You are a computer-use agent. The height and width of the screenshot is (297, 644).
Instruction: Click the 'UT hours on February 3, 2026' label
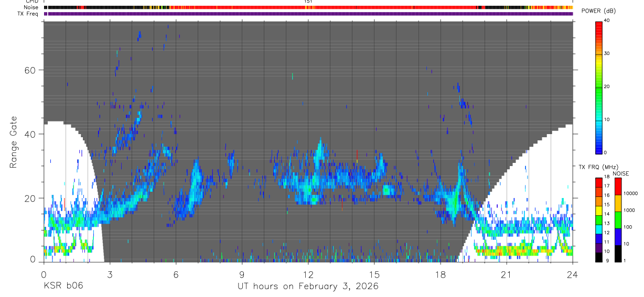(x=308, y=286)
